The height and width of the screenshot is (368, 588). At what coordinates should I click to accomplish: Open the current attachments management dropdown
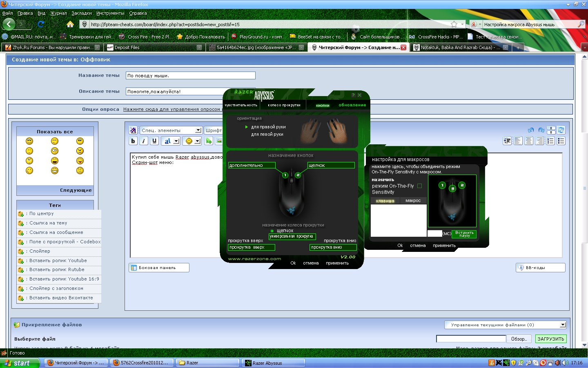pyautogui.click(x=505, y=325)
